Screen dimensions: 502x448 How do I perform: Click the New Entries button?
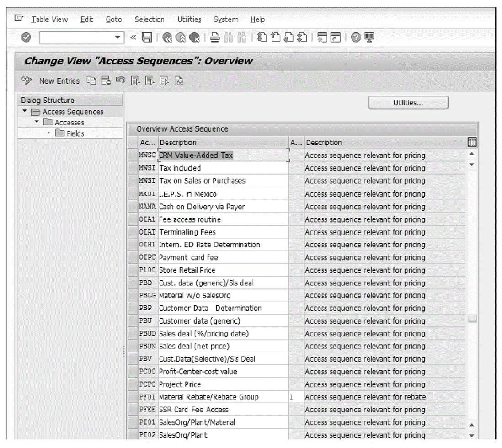59,80
